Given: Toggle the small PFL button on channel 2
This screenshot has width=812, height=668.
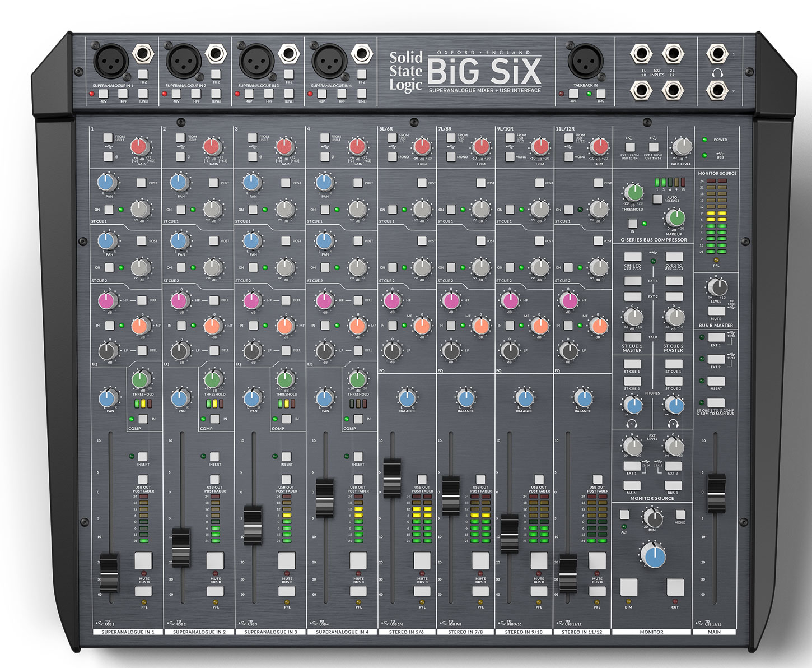Looking at the screenshot, I should [215, 592].
